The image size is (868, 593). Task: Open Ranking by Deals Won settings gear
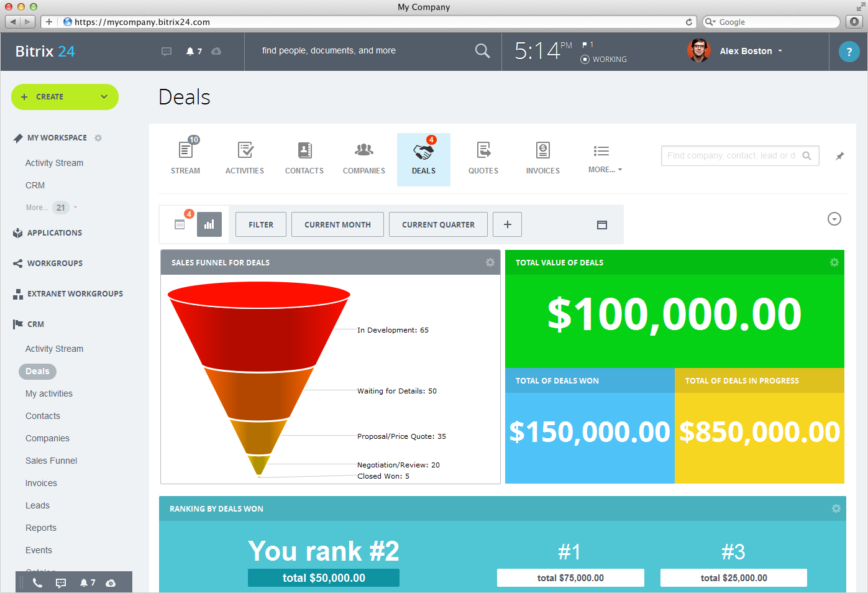point(836,508)
